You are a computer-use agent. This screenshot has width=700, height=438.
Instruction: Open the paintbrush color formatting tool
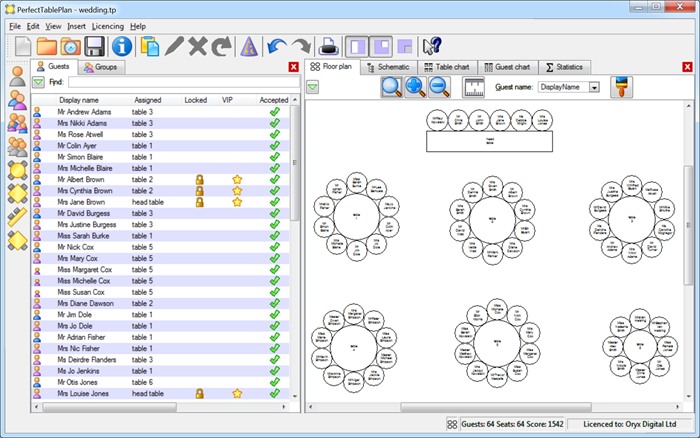[623, 88]
